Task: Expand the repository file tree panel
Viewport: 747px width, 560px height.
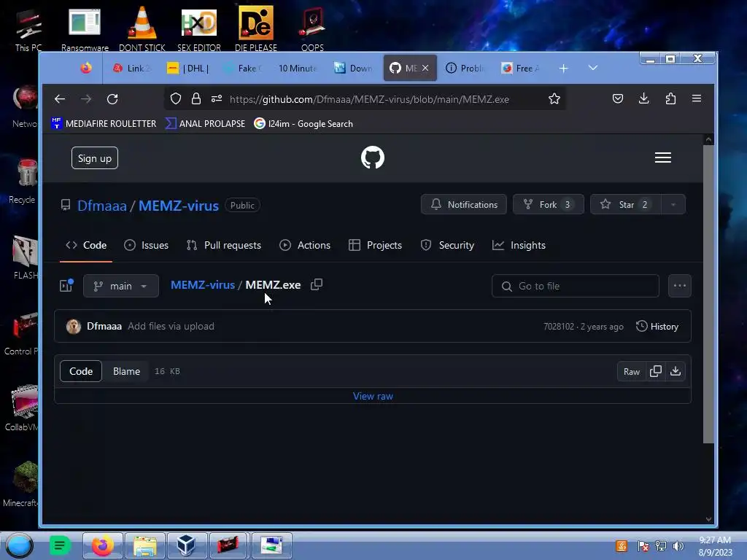Action: 66,285
